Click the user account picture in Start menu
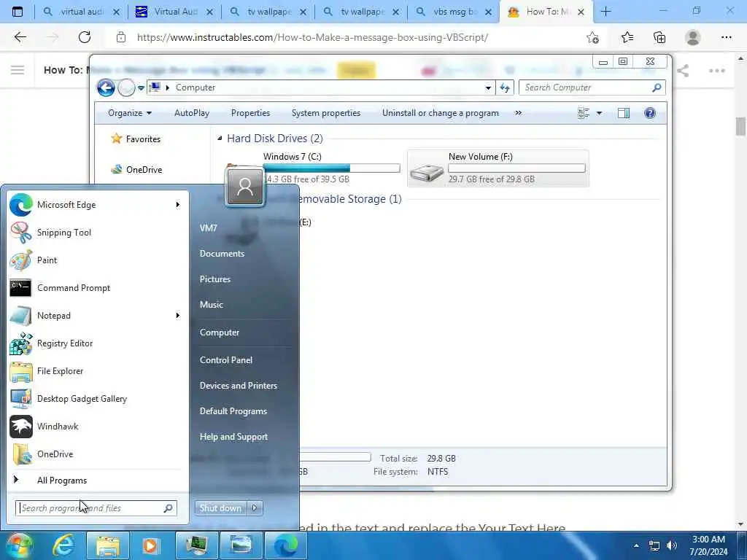The height and width of the screenshot is (560, 747). pyautogui.click(x=245, y=187)
